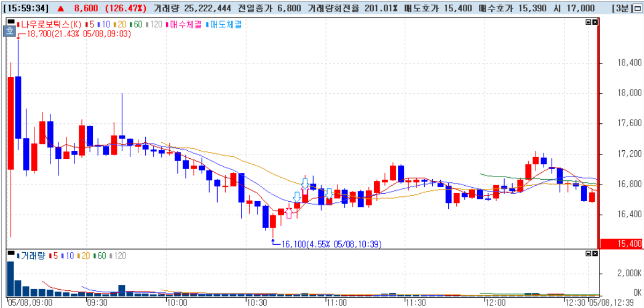Click the red up-triangle price change indicator
This screenshot has height=308, width=644.
click(61, 9)
